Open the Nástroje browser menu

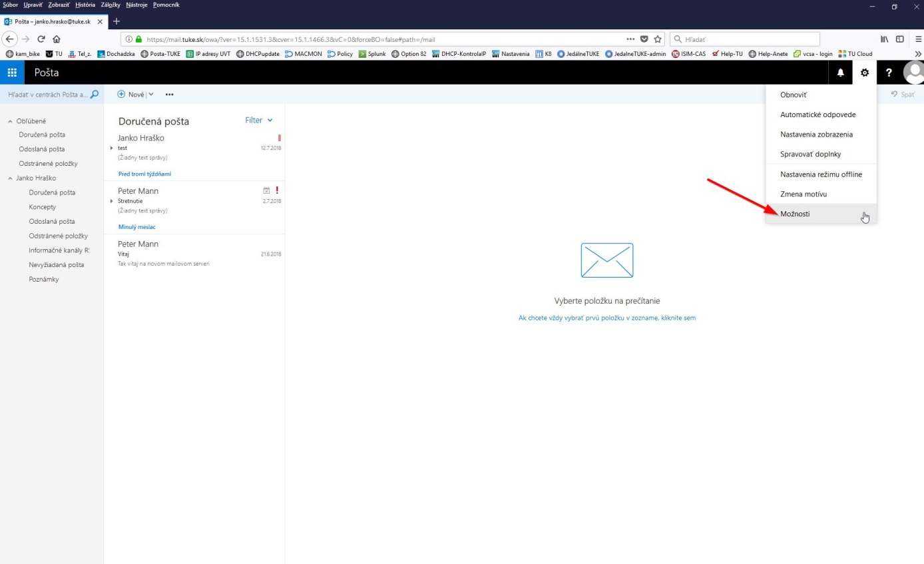[137, 5]
